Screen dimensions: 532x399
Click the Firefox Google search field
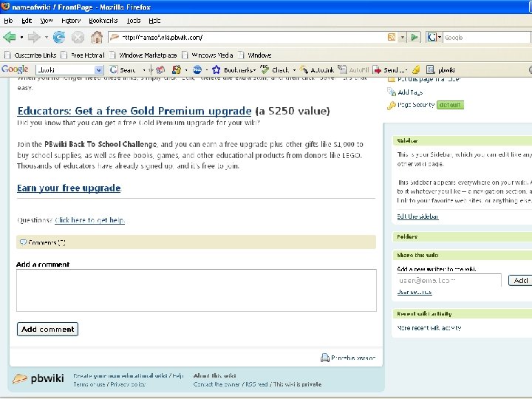486,38
